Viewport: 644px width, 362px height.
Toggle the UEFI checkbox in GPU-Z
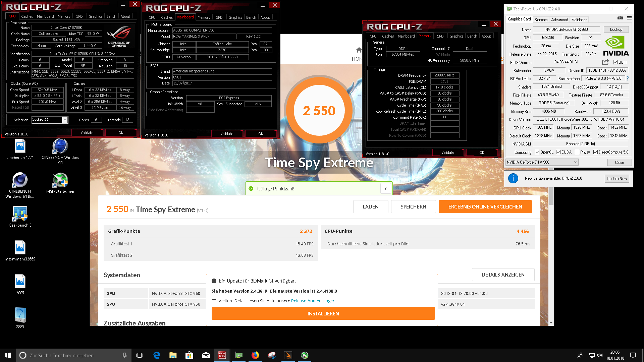point(615,62)
